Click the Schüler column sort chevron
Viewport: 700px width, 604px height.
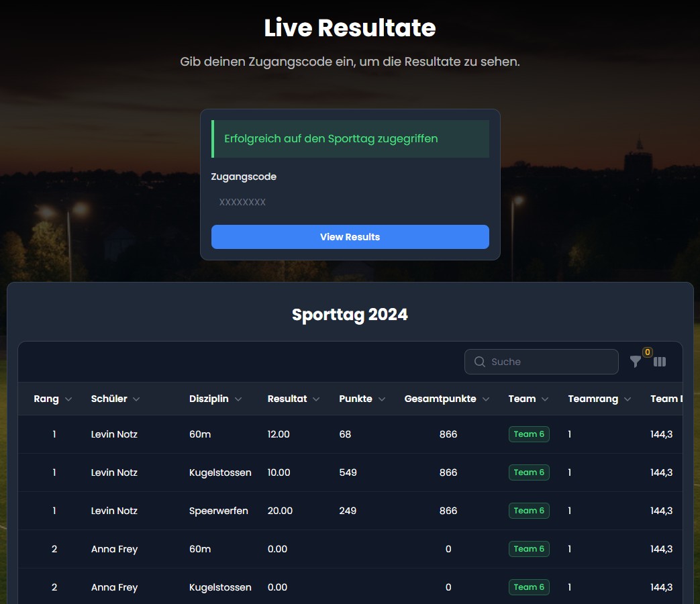[x=136, y=399]
